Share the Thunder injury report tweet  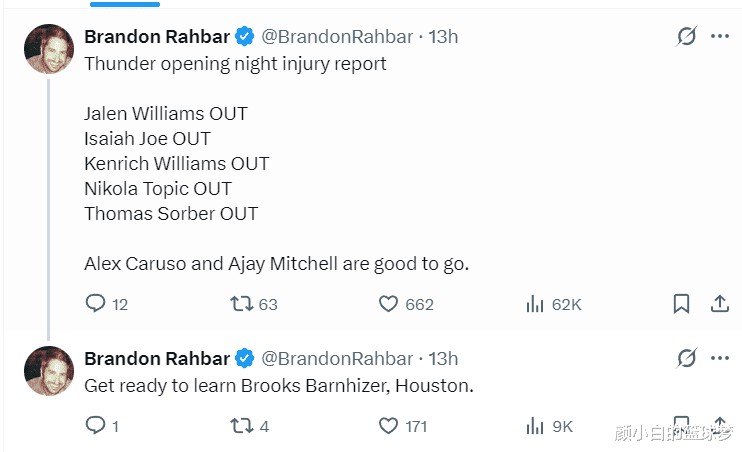[719, 303]
